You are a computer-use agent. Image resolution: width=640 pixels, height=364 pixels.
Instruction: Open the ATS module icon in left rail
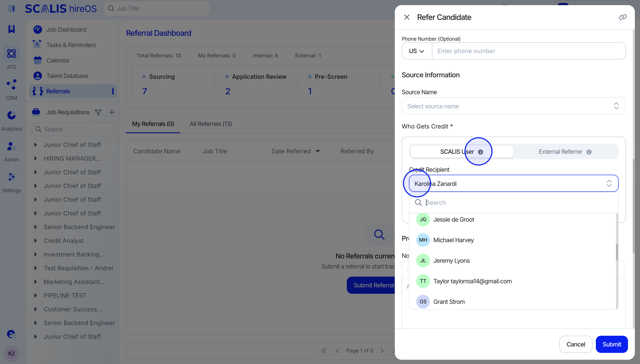[12, 54]
